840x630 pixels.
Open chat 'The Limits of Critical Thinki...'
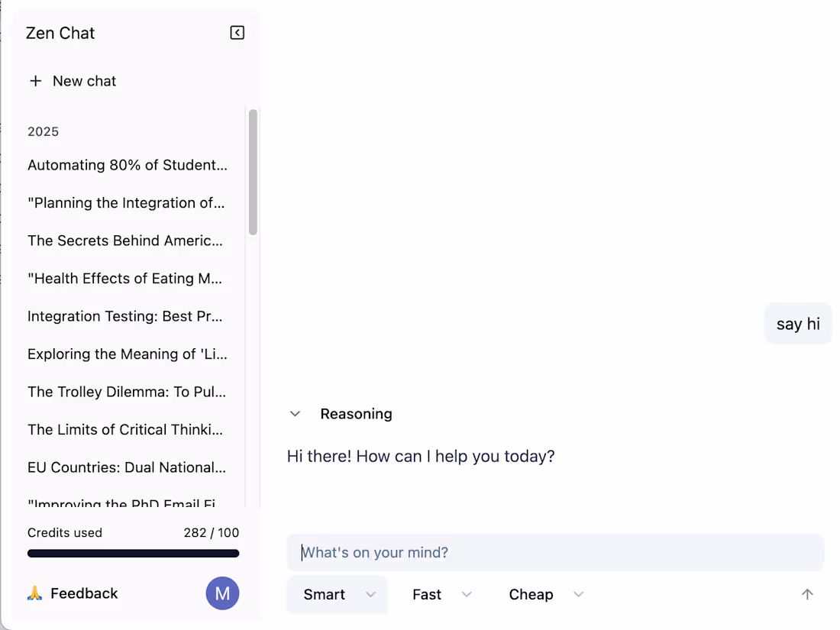coord(125,430)
